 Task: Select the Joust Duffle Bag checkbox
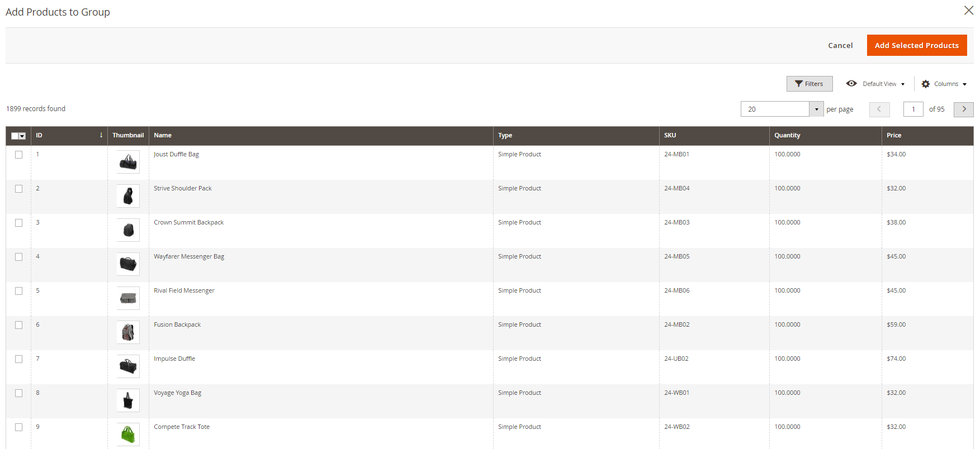click(x=19, y=155)
